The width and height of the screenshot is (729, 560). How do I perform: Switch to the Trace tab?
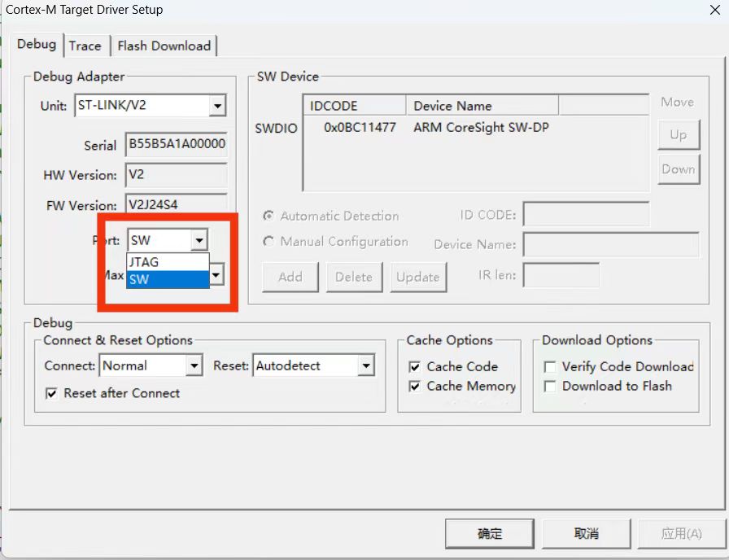tap(85, 46)
